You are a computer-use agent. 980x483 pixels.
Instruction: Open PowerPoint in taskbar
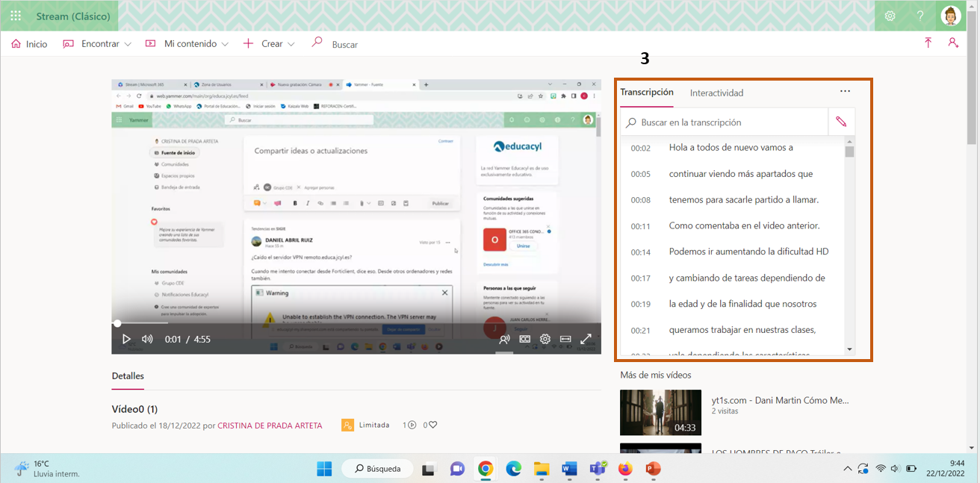point(654,469)
